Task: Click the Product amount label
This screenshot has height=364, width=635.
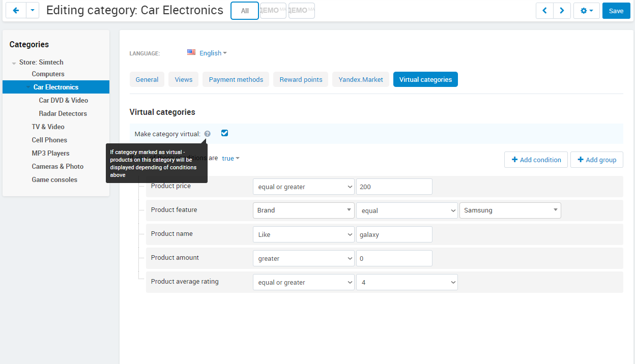Action: 175,257
